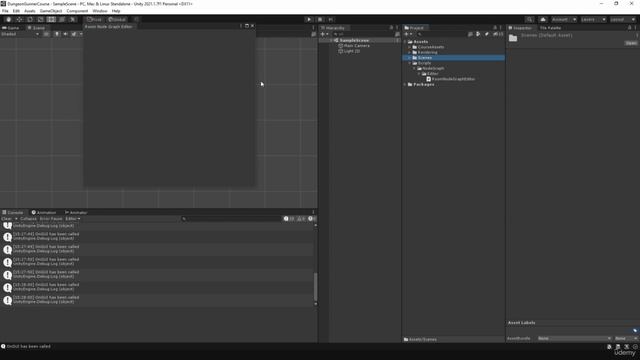Viewport: 640px width, 360px height.
Task: Toggle scene effects in Scene toolbar
Action: 74,34
